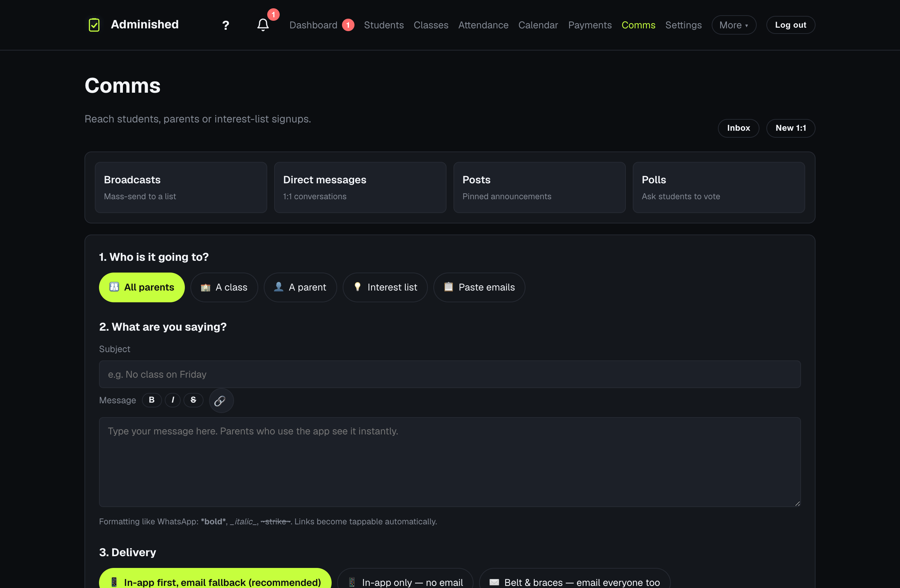Select Paste emails recipient option
Image resolution: width=900 pixels, height=588 pixels.
click(x=479, y=287)
